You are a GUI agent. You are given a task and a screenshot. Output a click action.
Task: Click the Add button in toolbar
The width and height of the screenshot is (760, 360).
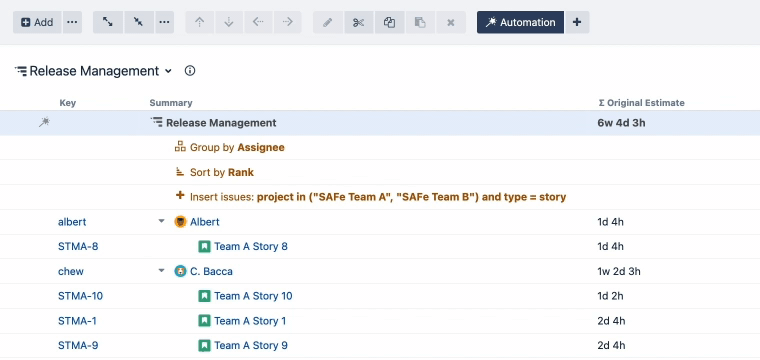click(37, 22)
